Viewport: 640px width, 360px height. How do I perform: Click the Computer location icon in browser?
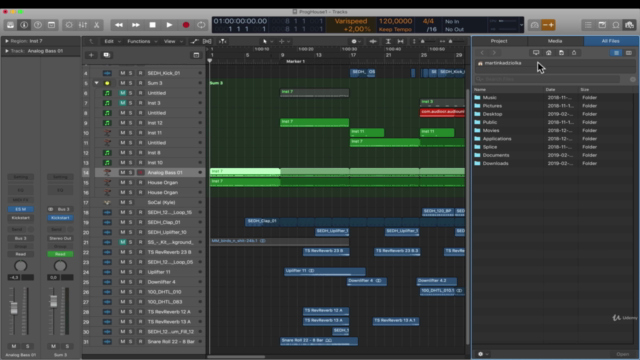point(536,53)
